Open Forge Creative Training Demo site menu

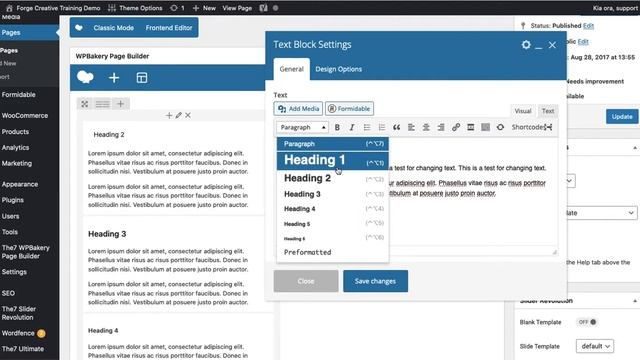(x=53, y=8)
